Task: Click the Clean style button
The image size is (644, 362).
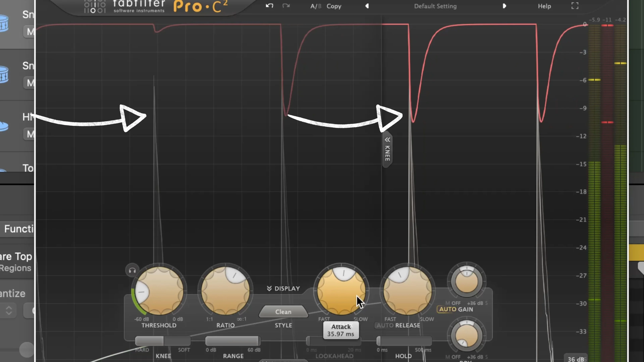Action: (283, 312)
